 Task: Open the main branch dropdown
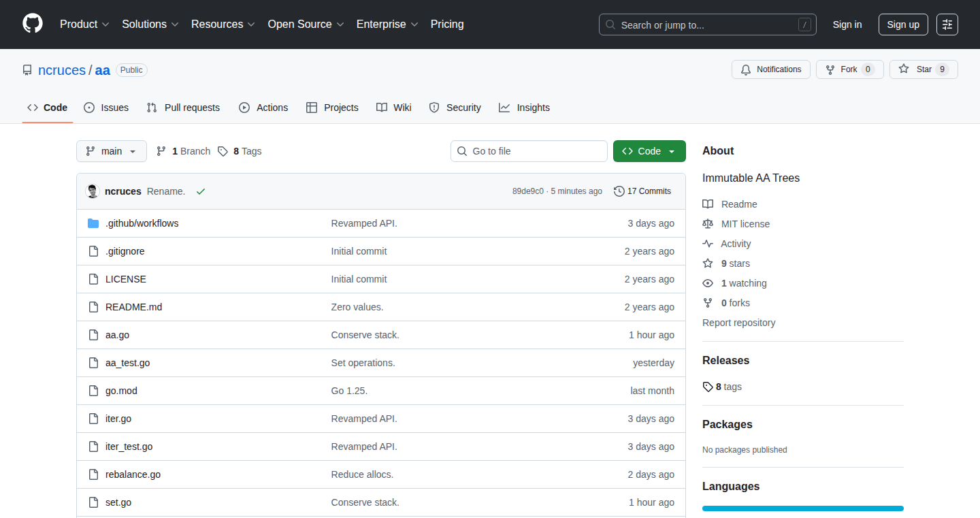(x=112, y=151)
